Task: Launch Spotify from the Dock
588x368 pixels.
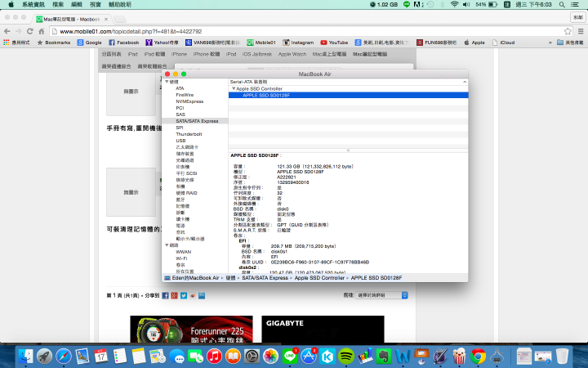Action: click(346, 356)
